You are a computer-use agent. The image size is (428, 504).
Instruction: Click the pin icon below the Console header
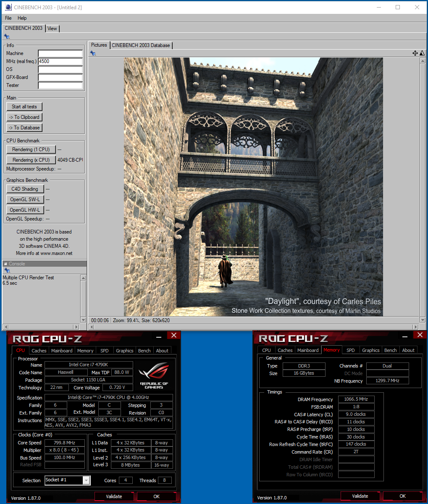7,270
